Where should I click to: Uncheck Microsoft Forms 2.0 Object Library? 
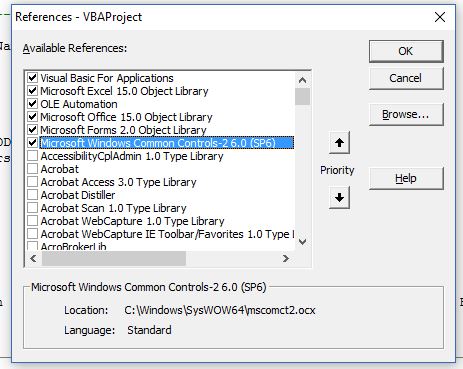point(32,130)
